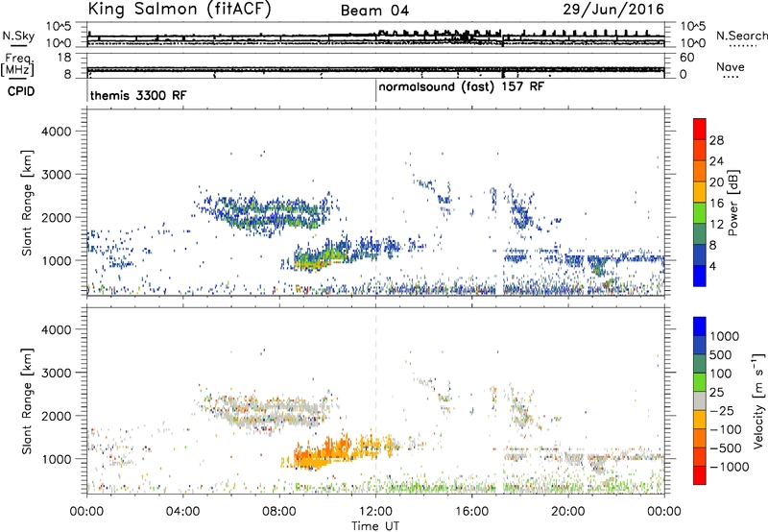The height and width of the screenshot is (532, 768).
Task: Click the orange 20–24 dB Power colorbar segment
Action: coord(700,171)
